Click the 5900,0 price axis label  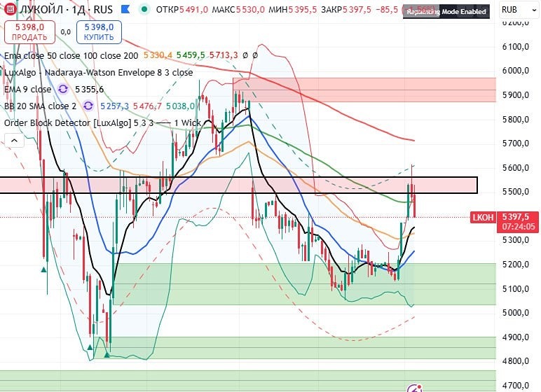coord(516,94)
